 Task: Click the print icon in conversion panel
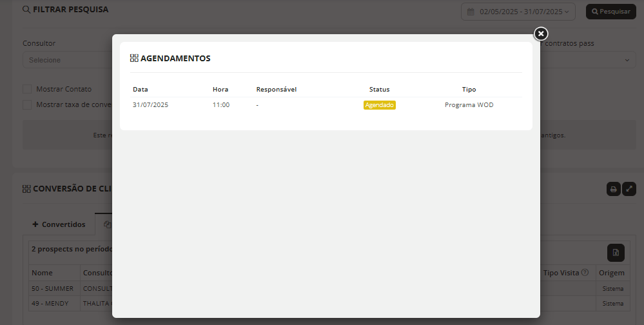(613, 189)
